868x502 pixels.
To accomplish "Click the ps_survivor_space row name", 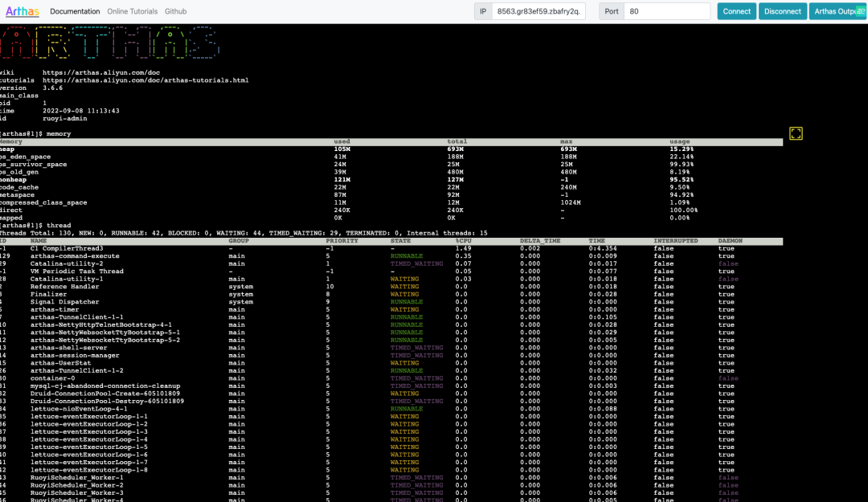I will click(x=33, y=165).
